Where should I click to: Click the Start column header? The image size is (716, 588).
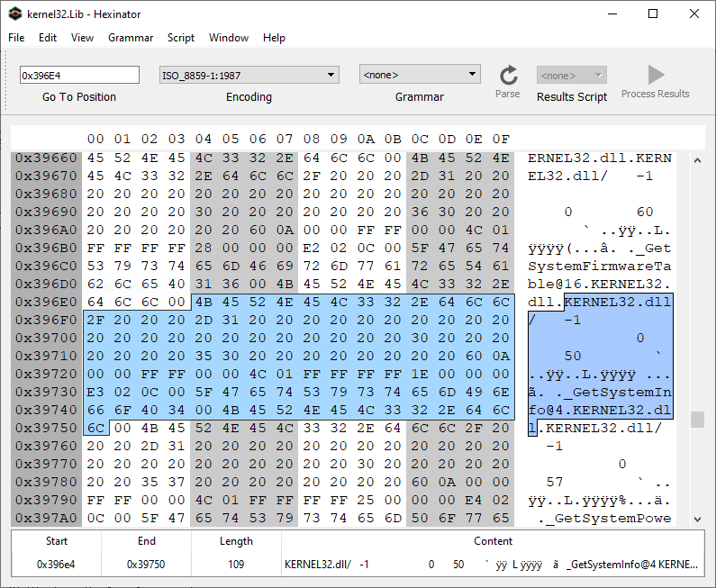[57, 541]
